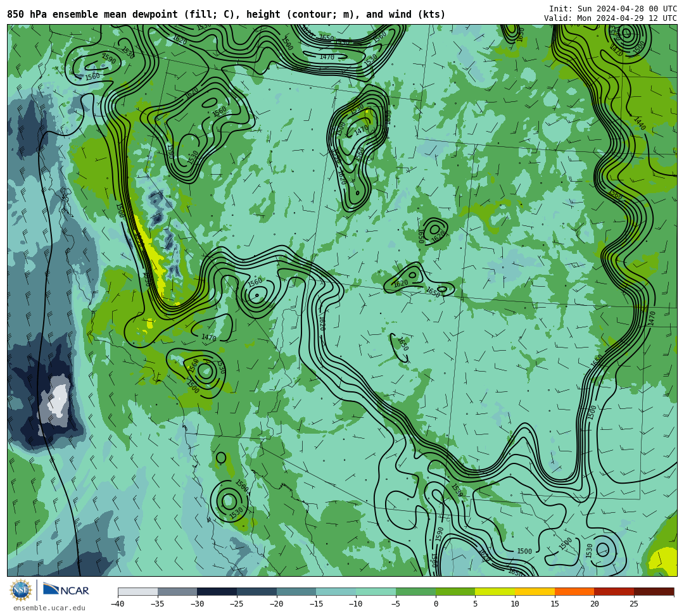
Task: Select the 'Valid: Mon 2024-04-29 12 UTC' text
Action: pyautogui.click(x=611, y=18)
